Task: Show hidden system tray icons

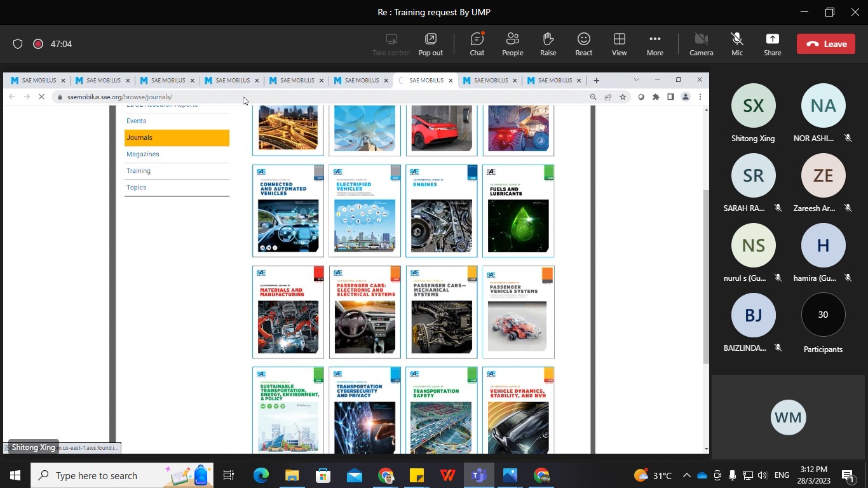Action: point(687,475)
